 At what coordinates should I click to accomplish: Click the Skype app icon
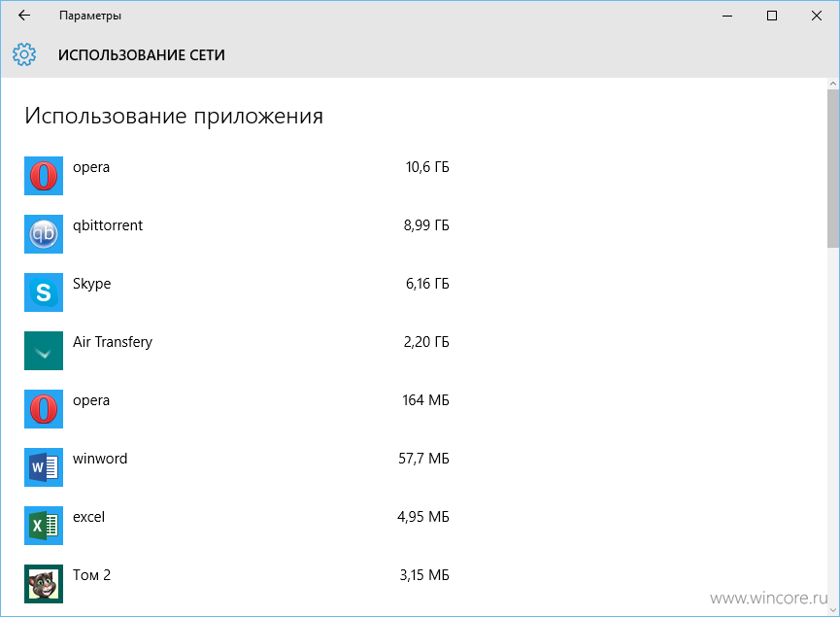44,292
